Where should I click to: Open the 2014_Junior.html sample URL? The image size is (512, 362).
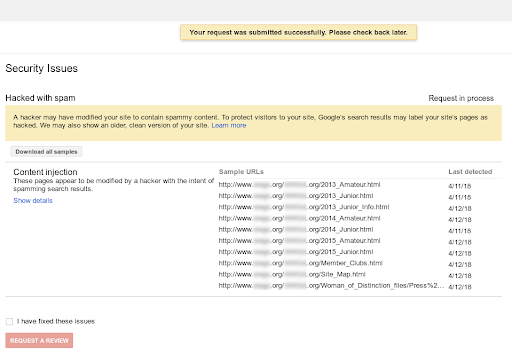pyautogui.click(x=296, y=229)
